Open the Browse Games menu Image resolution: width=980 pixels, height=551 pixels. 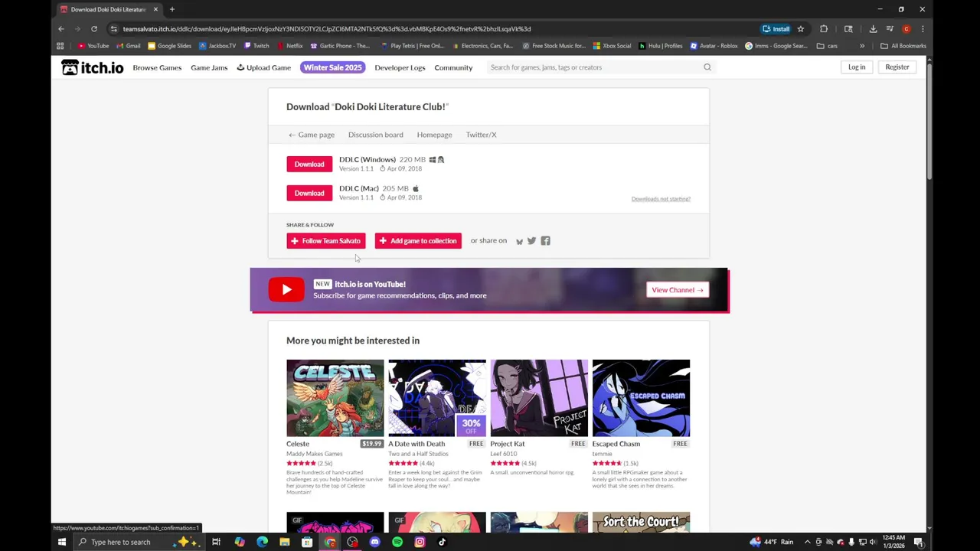(x=157, y=67)
